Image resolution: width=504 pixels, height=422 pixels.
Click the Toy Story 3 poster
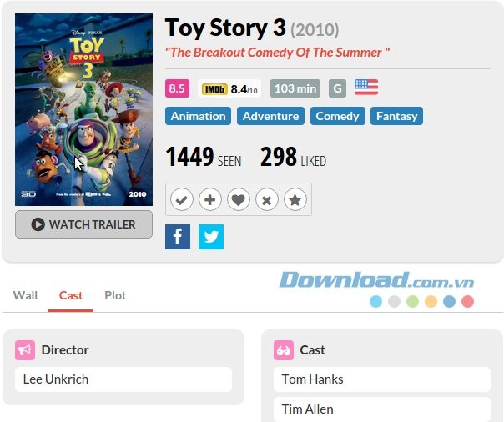coord(83,109)
